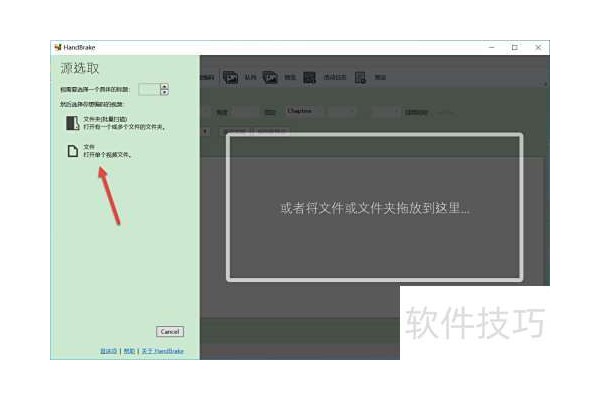Minimize the HandBrake window
This screenshot has width=600, height=400.
tap(492, 47)
